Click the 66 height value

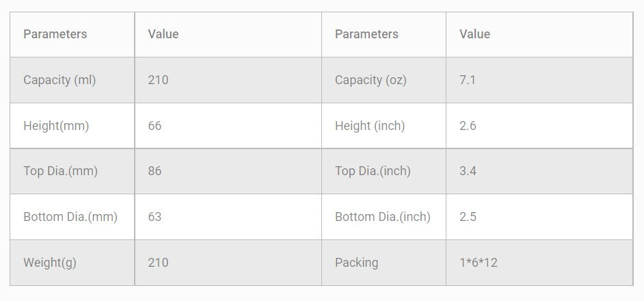coord(155,126)
